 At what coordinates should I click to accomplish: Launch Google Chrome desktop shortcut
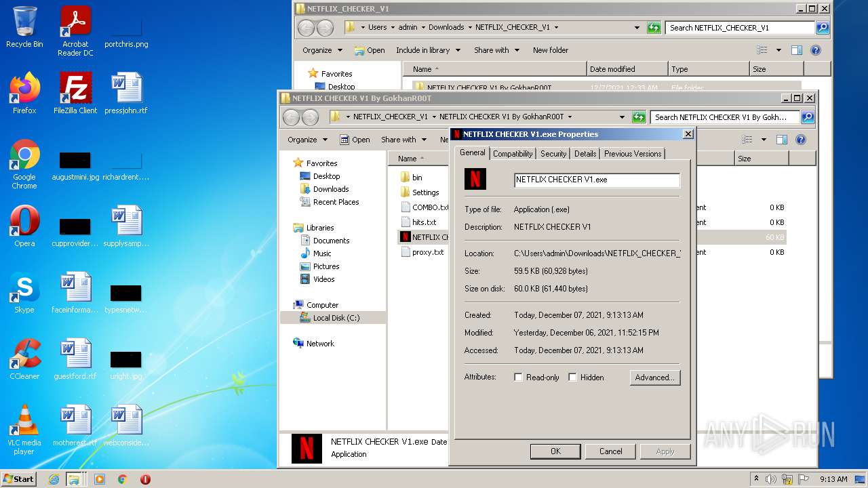click(24, 164)
